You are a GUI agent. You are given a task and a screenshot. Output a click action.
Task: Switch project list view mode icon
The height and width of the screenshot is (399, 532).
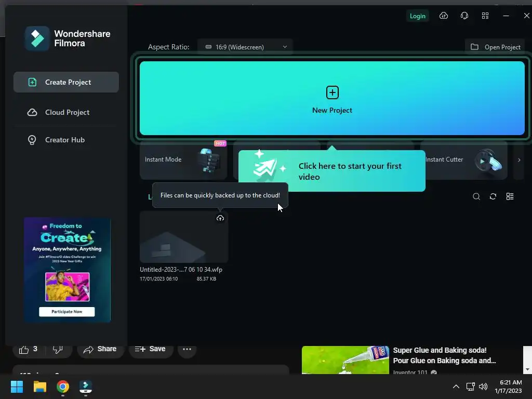[x=510, y=196]
